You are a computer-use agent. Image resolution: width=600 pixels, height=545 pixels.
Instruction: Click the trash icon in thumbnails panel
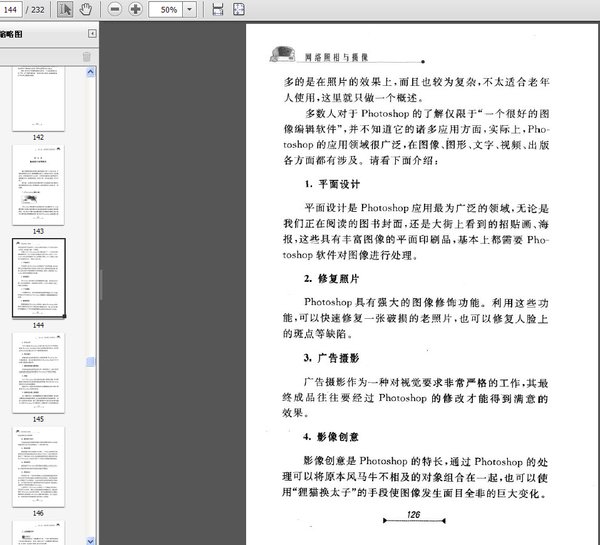[87, 57]
